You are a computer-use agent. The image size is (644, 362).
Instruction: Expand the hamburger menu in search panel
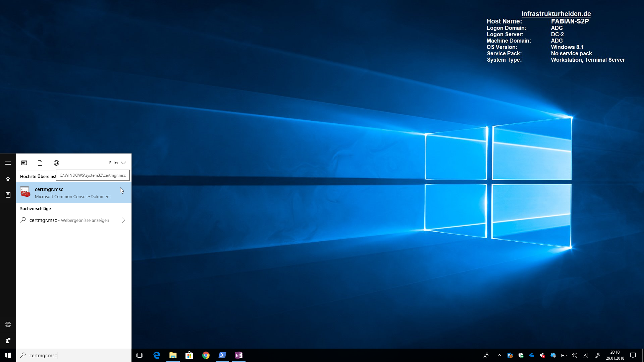(x=8, y=163)
